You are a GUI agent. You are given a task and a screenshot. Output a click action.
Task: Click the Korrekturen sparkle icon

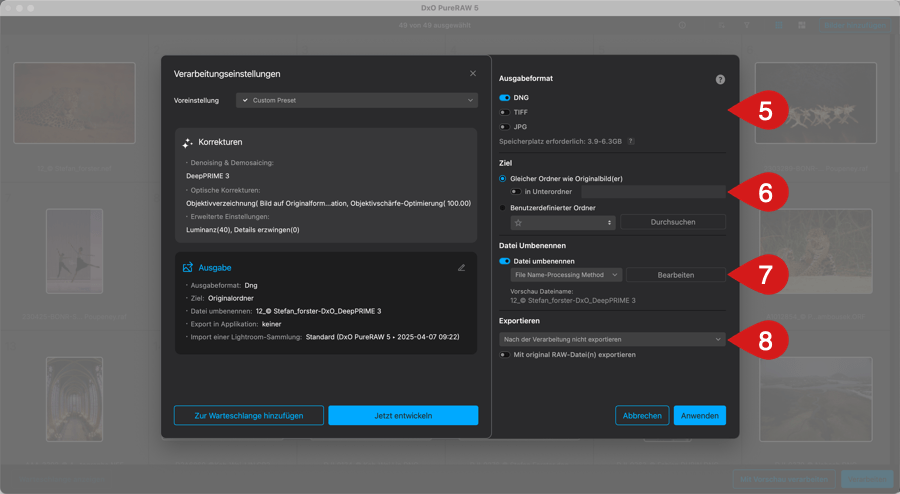coord(188,143)
